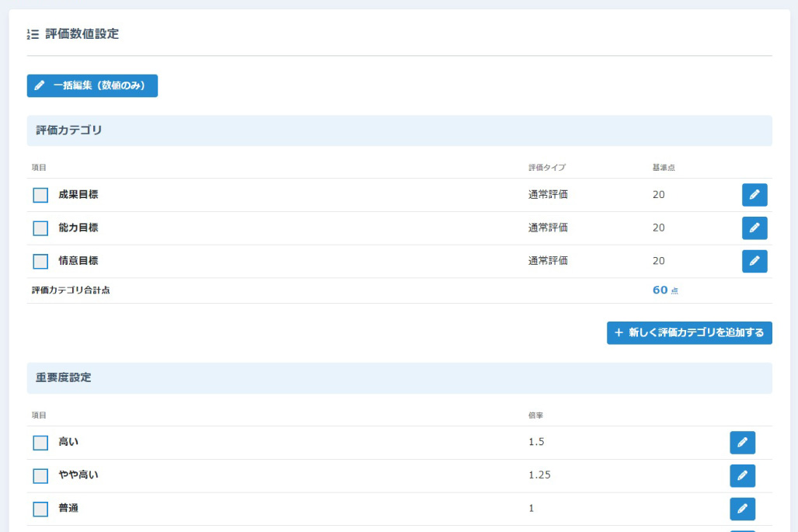798x532 pixels.
Task: Edit the 普通 importance row
Action: 741,509
